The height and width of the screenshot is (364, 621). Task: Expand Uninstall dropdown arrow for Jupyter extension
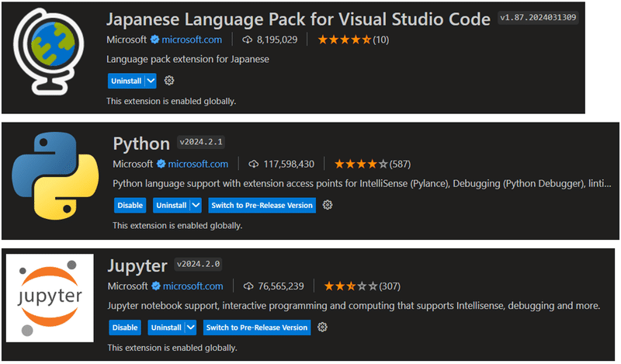pos(190,328)
